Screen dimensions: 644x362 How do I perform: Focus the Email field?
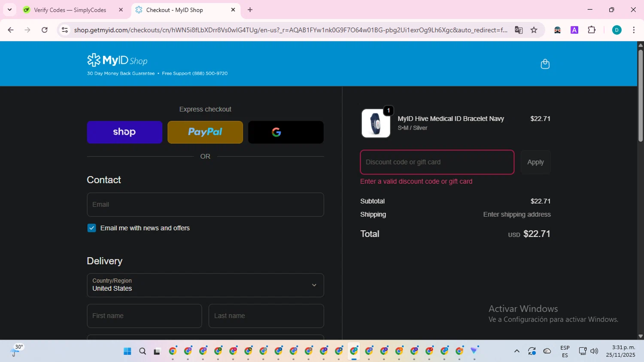click(205, 204)
